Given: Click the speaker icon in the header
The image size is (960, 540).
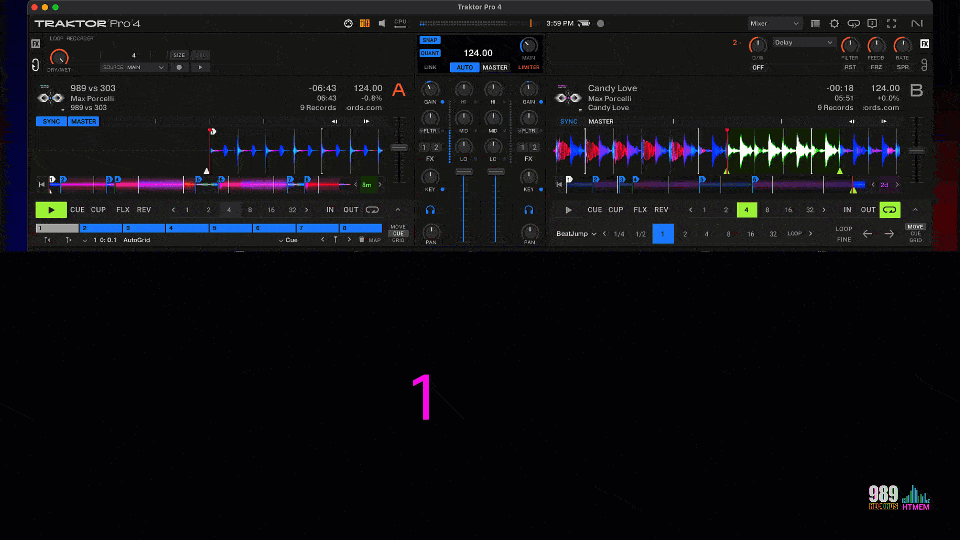Looking at the screenshot, I should pyautogui.click(x=382, y=23).
